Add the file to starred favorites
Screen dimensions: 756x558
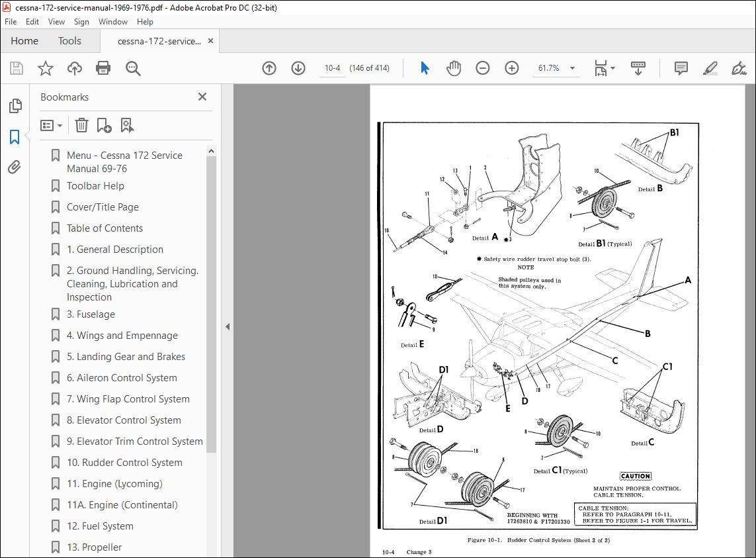click(x=46, y=68)
